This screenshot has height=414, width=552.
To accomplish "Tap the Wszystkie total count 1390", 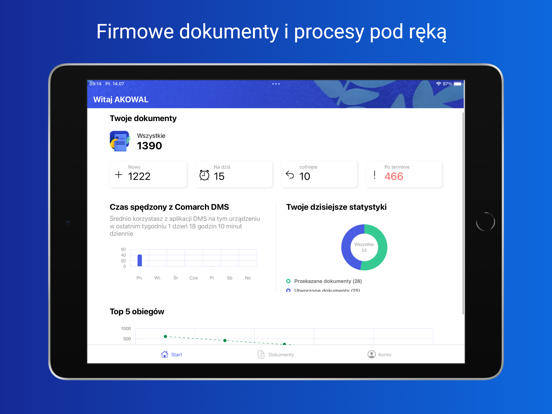I will point(149,146).
